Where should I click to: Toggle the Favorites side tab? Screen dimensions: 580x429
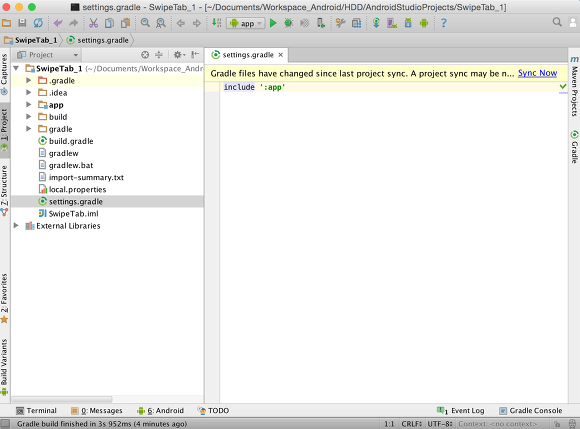coord(4,298)
